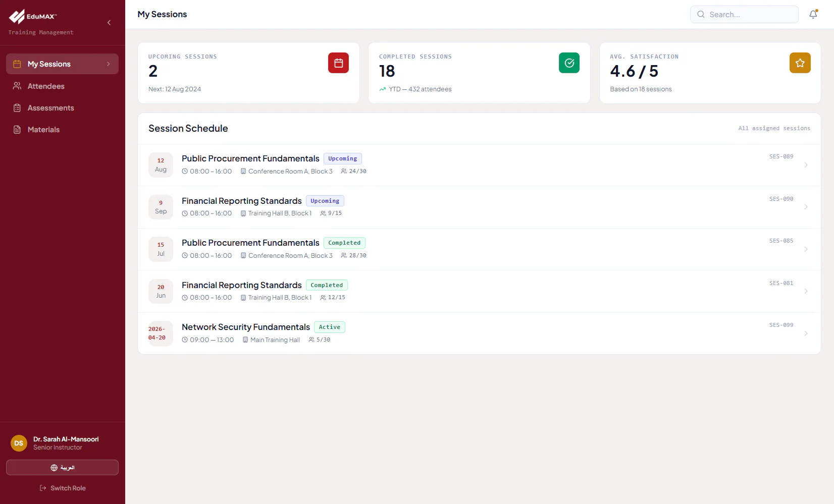Image resolution: width=834 pixels, height=504 pixels.
Task: Expand session SES-089 chevron
Action: [806, 165]
